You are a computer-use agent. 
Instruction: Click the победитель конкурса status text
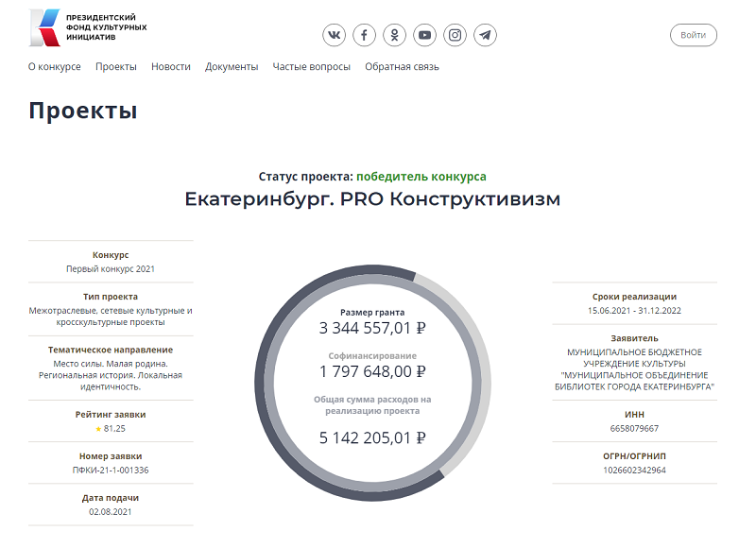[x=421, y=177]
